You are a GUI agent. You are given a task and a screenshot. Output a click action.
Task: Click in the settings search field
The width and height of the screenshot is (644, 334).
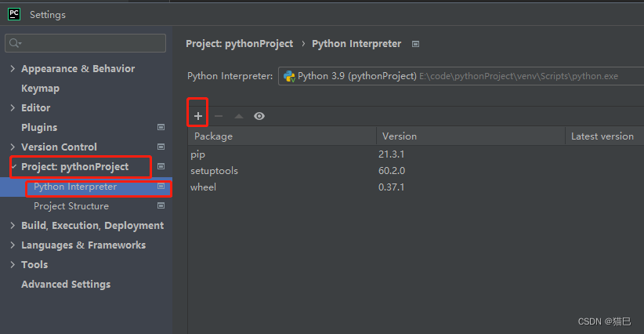tap(85, 43)
